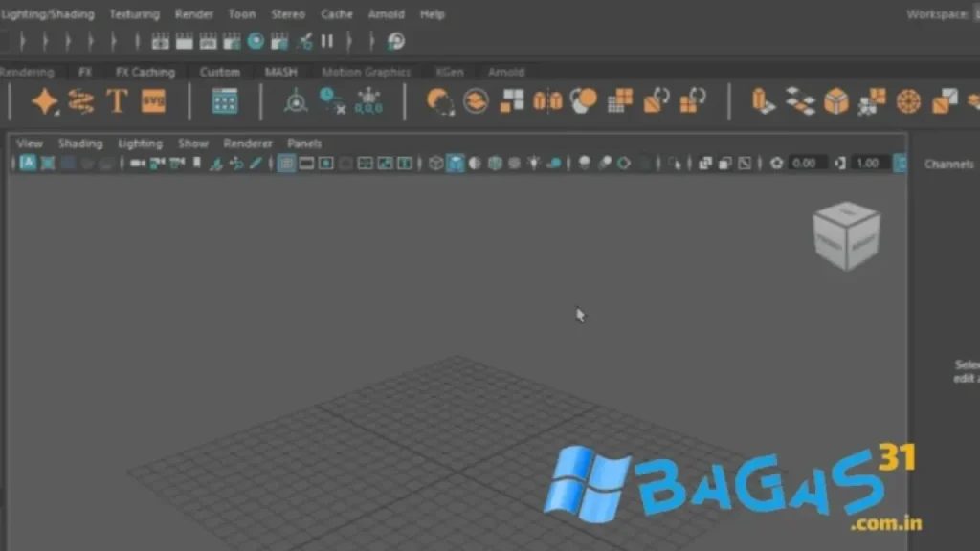Click the orange radial wheel shelf icon

pyautogui.click(x=908, y=100)
